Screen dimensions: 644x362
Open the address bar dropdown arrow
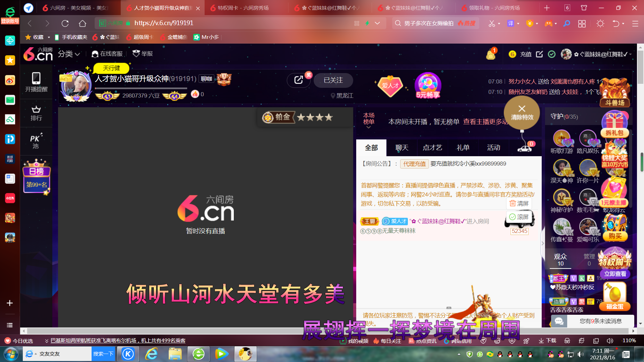377,23
